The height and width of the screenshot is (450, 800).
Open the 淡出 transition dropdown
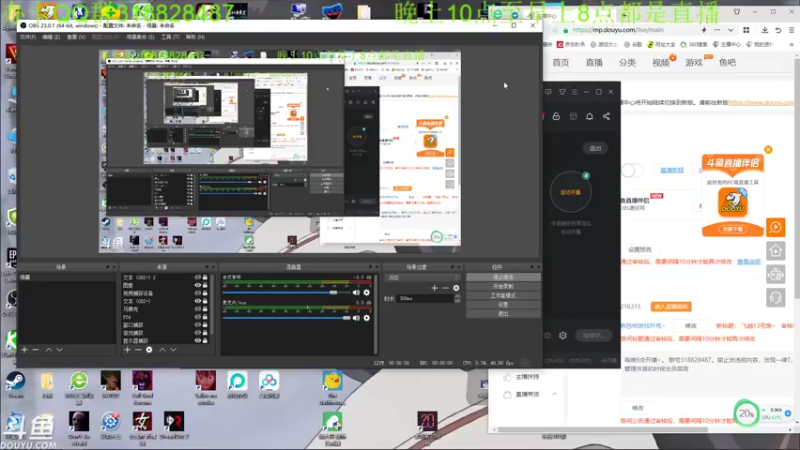(422, 278)
